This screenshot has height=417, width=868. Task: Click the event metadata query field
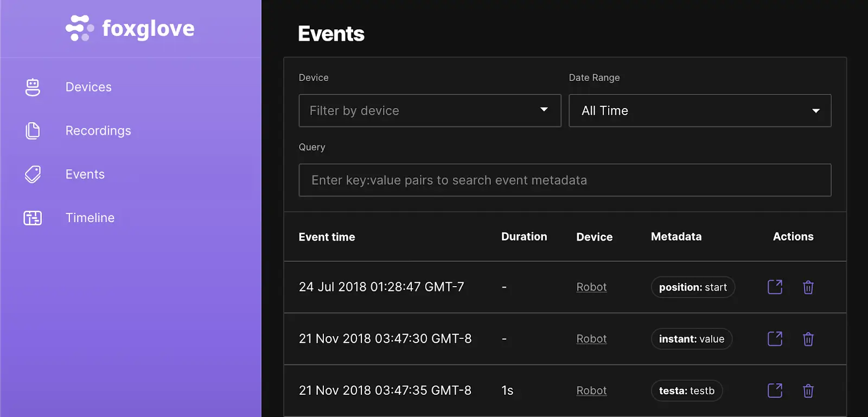pos(564,180)
